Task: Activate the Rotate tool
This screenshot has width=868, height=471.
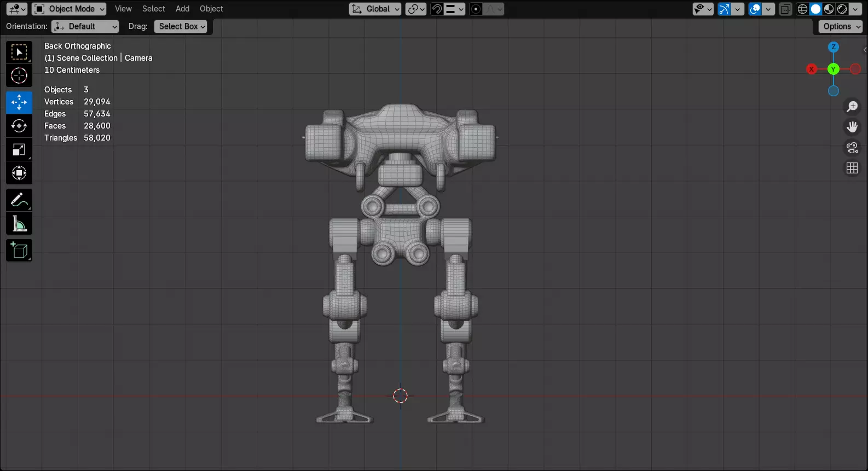Action: [x=19, y=126]
